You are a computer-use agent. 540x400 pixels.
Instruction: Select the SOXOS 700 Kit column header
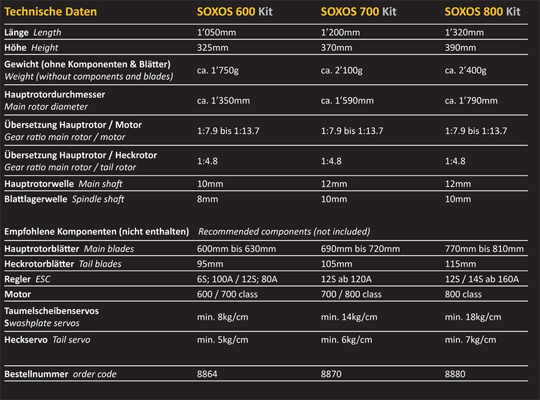point(359,12)
